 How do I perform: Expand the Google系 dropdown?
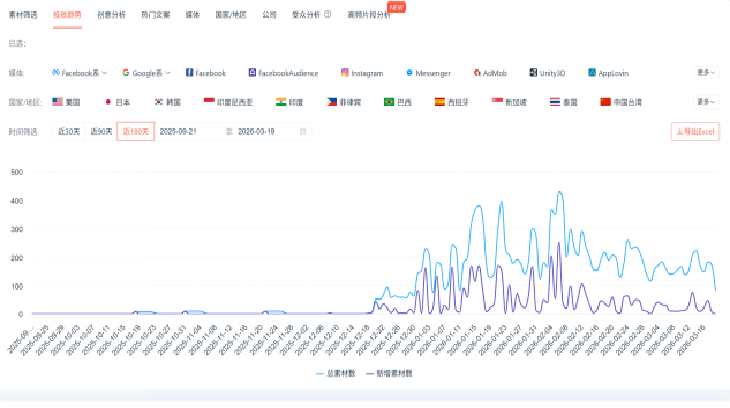tap(148, 73)
